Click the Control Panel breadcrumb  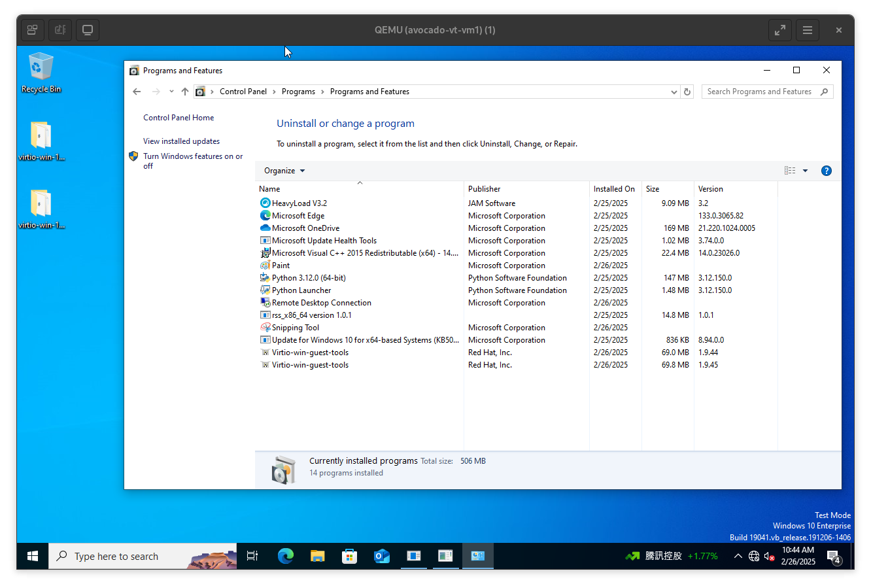(243, 92)
